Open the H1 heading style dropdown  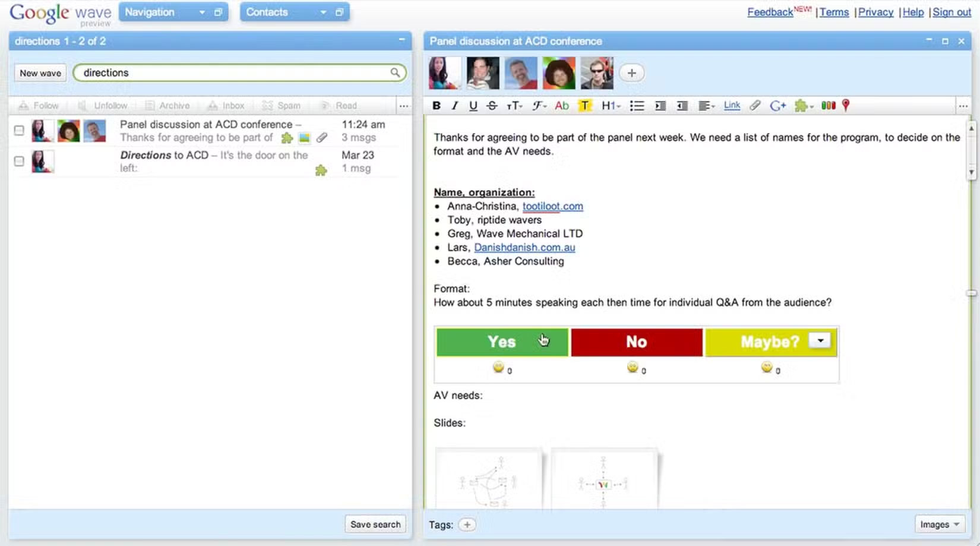coord(611,106)
